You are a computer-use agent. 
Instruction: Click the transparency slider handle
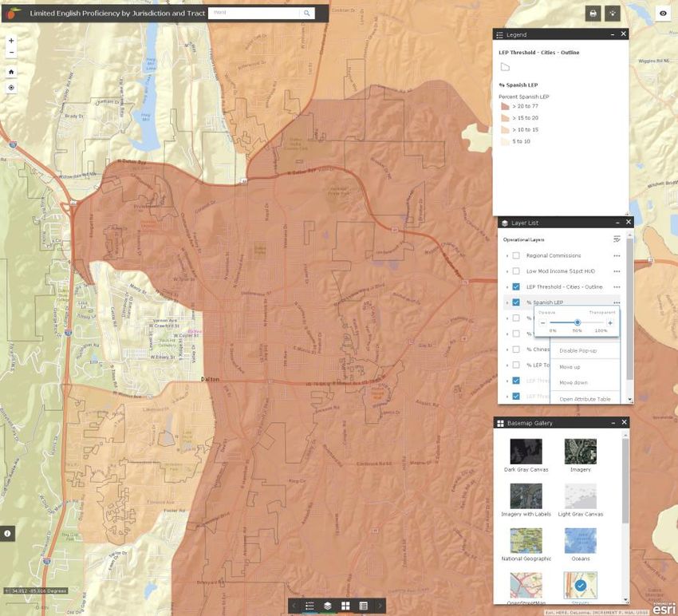pyautogui.click(x=577, y=322)
